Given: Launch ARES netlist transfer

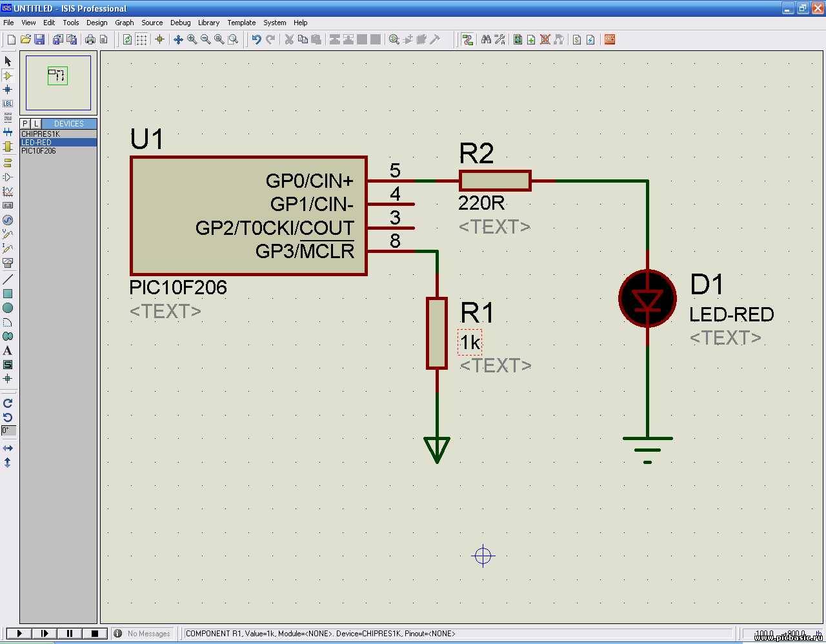Looking at the screenshot, I should click(x=610, y=39).
